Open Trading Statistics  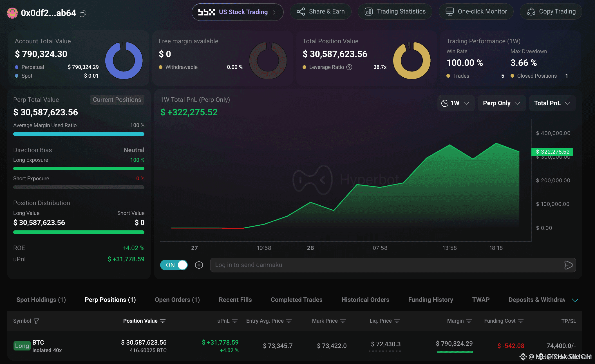(x=395, y=12)
